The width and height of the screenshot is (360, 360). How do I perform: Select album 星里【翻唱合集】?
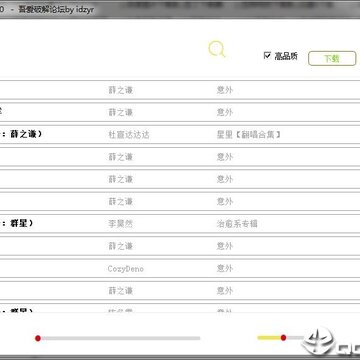pyautogui.click(x=249, y=135)
